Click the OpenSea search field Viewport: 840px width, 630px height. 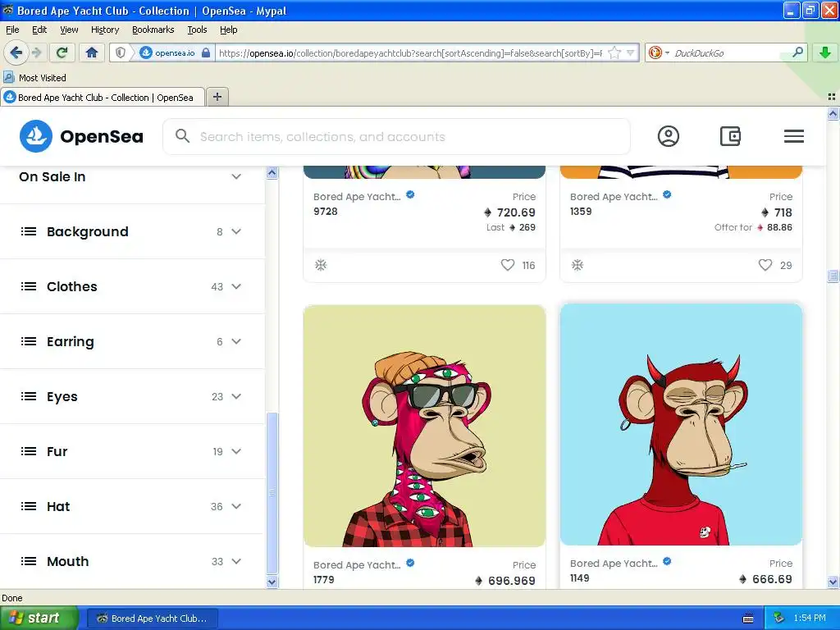(396, 137)
